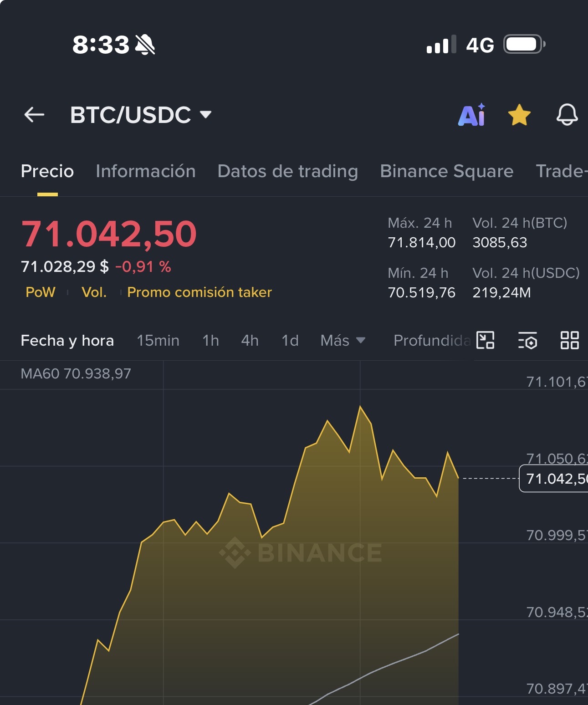Tap the Promo comisión taker tag
The width and height of the screenshot is (588, 705).
(x=199, y=292)
